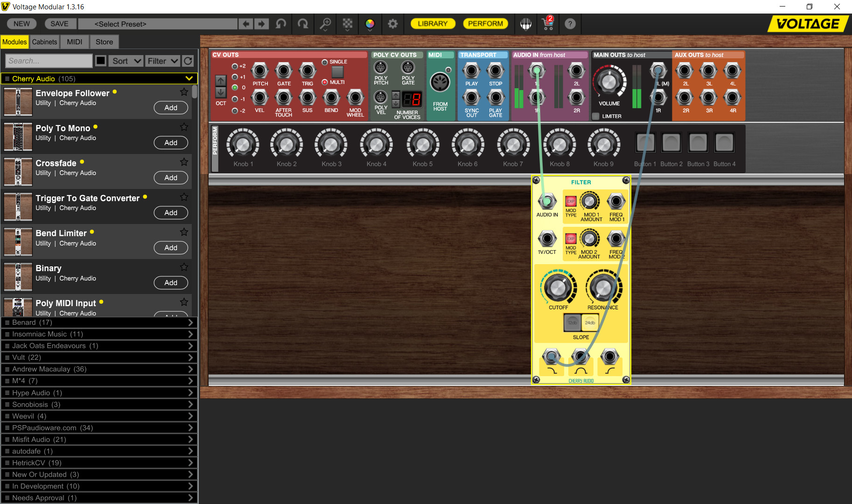Screen dimensions: 852x504
Task: Expand the Benard (17) category
Action: 99,322
